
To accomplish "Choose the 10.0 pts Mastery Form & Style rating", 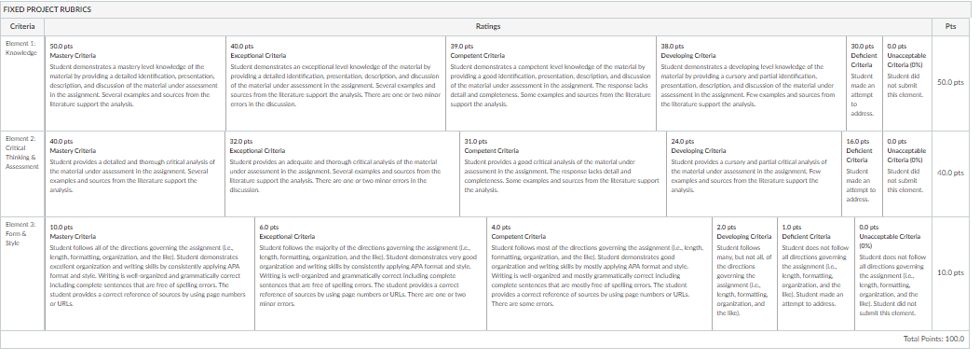I will [149, 274].
